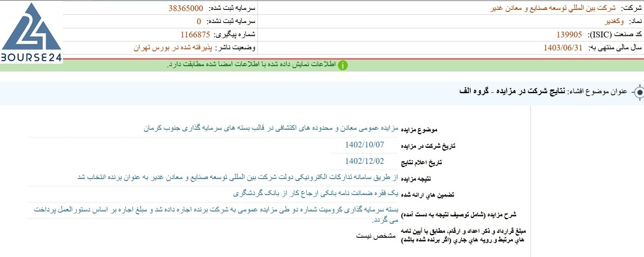Select tracking number 1166875
644x257 pixels.
[x=195, y=34]
